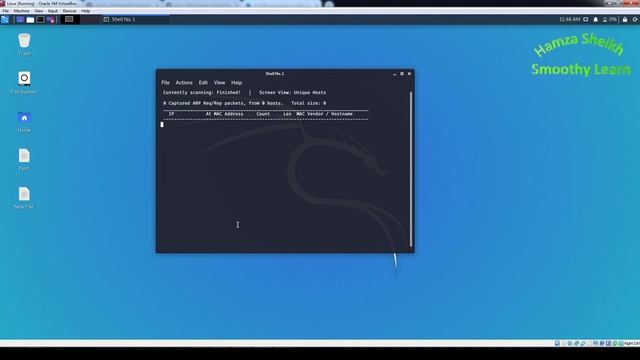This screenshot has width=640, height=360.
Task: Click the workspace switcher box in the panel
Action: 69,19
